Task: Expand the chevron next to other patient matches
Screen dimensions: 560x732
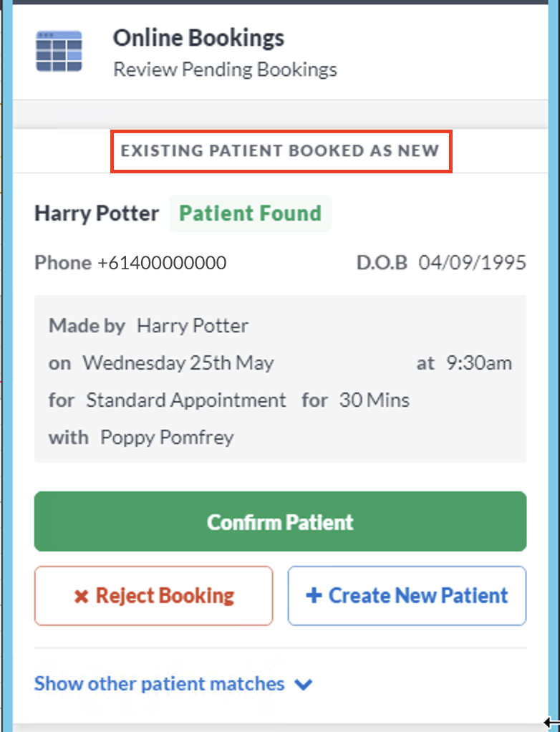Action: pyautogui.click(x=304, y=685)
